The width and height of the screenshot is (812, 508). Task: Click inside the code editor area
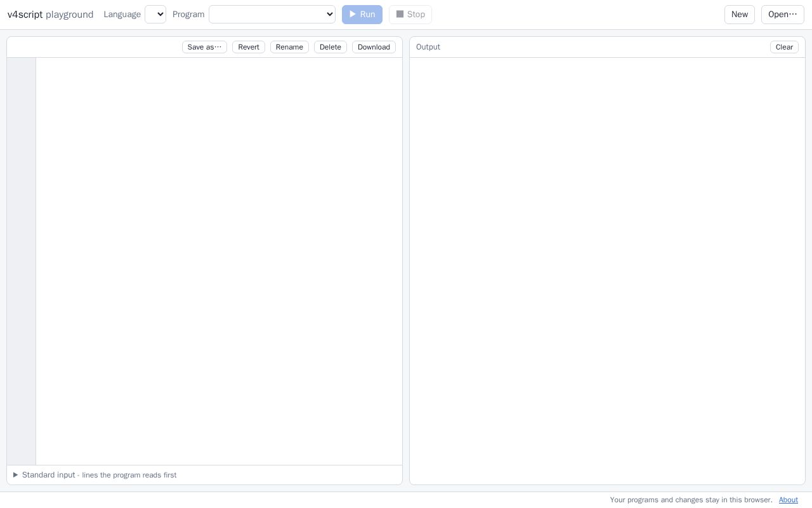(219, 261)
